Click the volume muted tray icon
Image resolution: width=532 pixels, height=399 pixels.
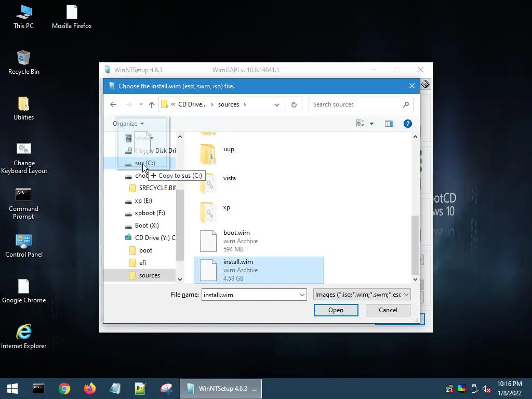[x=486, y=389]
